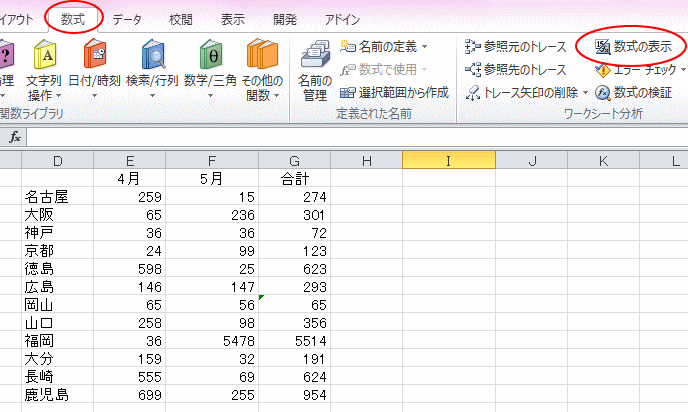Click トレース矢印の削除 button

point(522,93)
